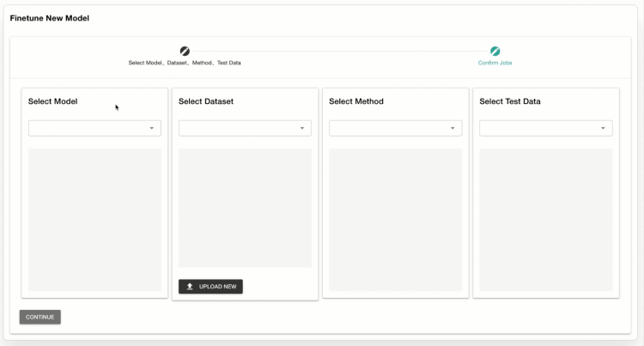644x346 pixels.
Task: Click the Continue button
Action: pos(40,317)
